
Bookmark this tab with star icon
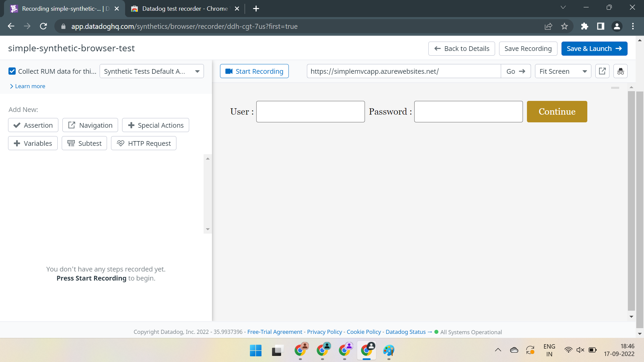coord(565,26)
